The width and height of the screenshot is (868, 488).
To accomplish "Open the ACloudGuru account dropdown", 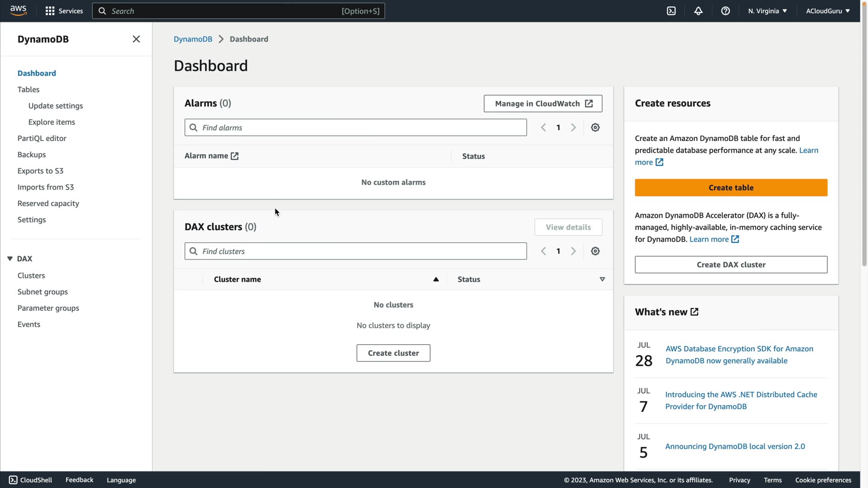I will (x=828, y=11).
